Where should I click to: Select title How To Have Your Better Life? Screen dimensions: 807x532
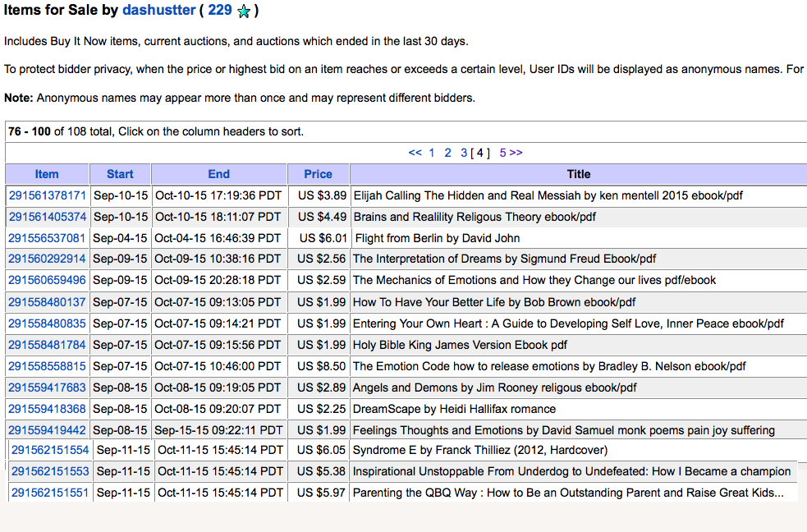(x=494, y=302)
